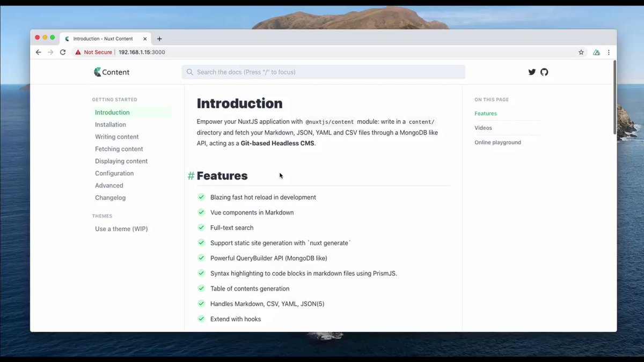Click the Nuxt Content logo
The width and height of the screenshot is (644, 362).
pyautogui.click(x=112, y=72)
